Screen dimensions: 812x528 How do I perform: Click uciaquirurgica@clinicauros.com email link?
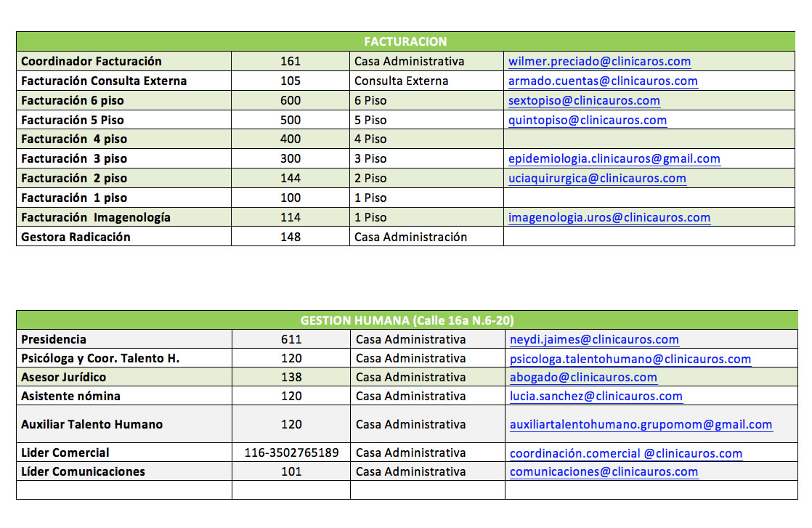tap(597, 179)
